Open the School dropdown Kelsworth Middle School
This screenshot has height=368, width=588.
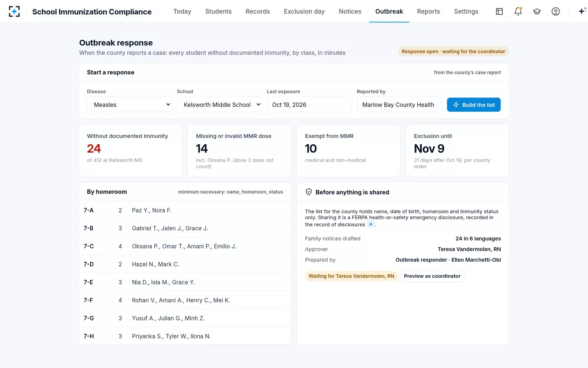click(219, 105)
